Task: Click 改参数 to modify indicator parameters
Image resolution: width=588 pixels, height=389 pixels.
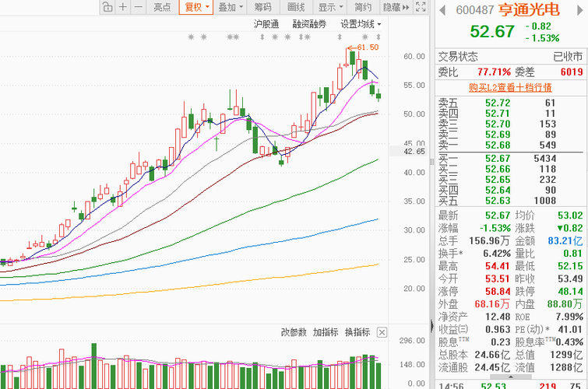Action: (294, 332)
